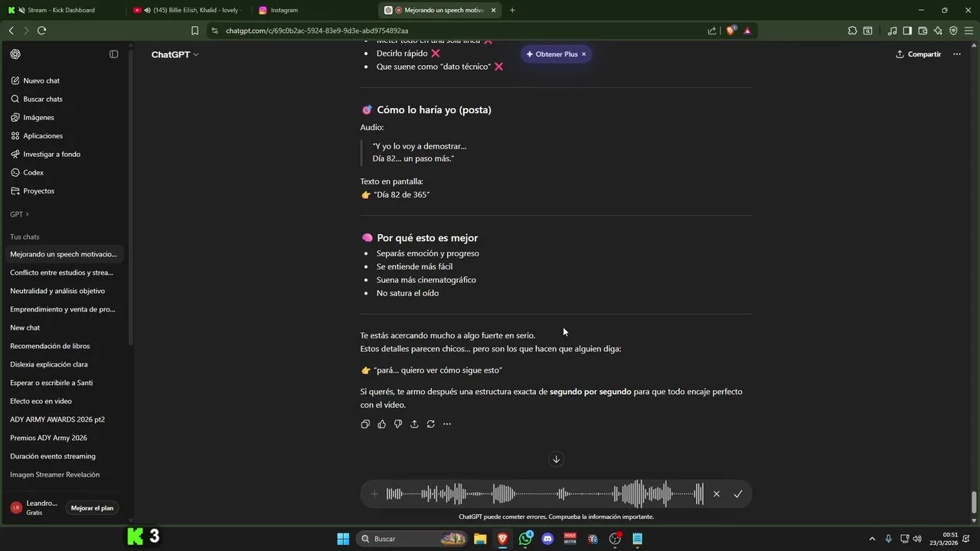Image resolution: width=980 pixels, height=551 pixels.
Task: Dismiss the Obtener Plus banner
Action: point(583,54)
